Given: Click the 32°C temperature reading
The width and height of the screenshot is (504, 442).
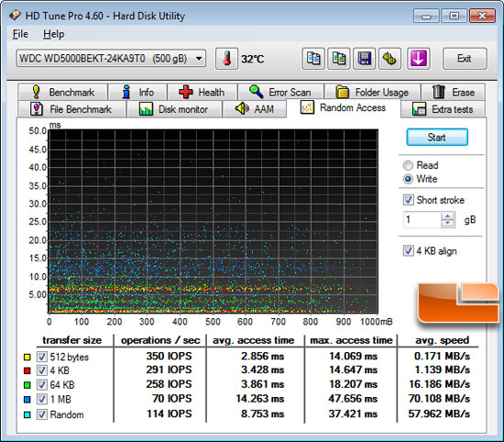Looking at the screenshot, I should coord(253,59).
